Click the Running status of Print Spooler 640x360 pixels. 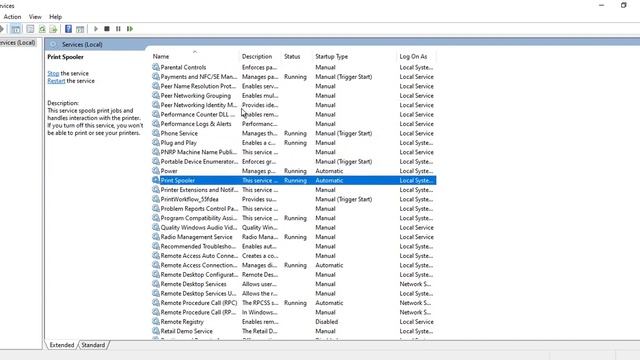[295, 180]
